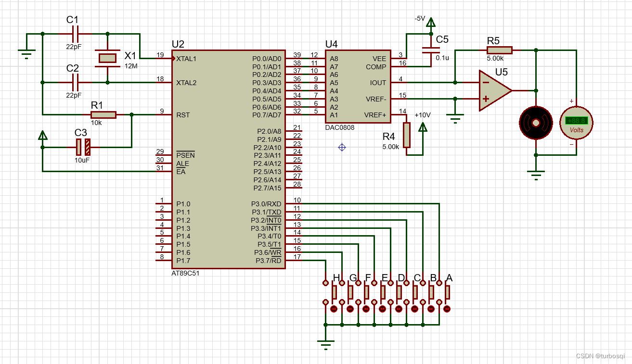Click the +10V power terminal arrow
The height and width of the screenshot is (364, 632).
coord(423,127)
